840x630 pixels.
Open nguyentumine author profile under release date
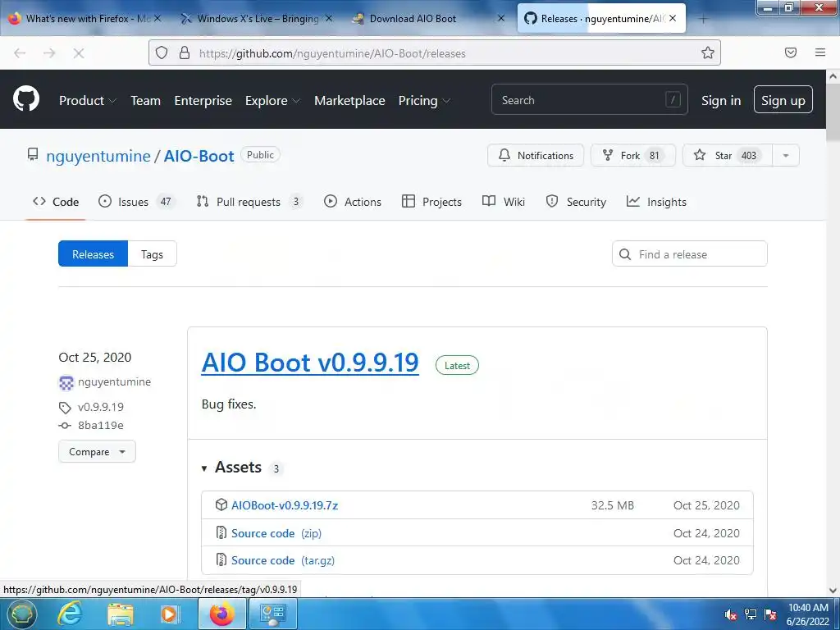click(114, 382)
